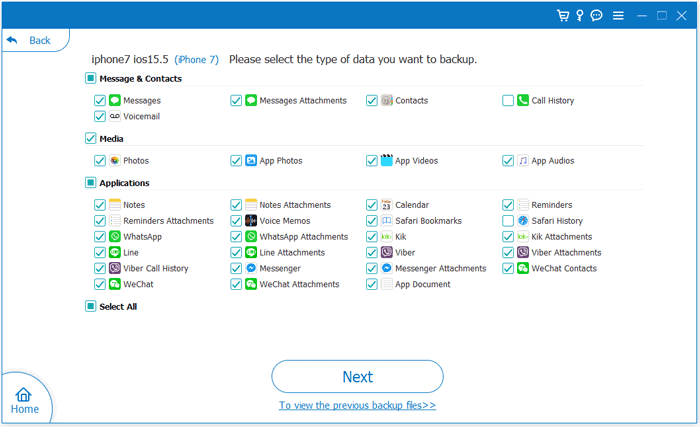Click the Back arrow icon

[x=12, y=40]
